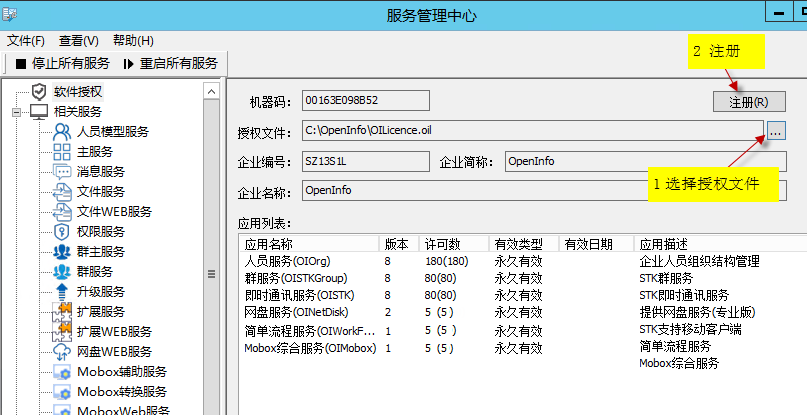Select the 消息服务 chat bubble icon
The width and height of the screenshot is (807, 415).
[62, 172]
